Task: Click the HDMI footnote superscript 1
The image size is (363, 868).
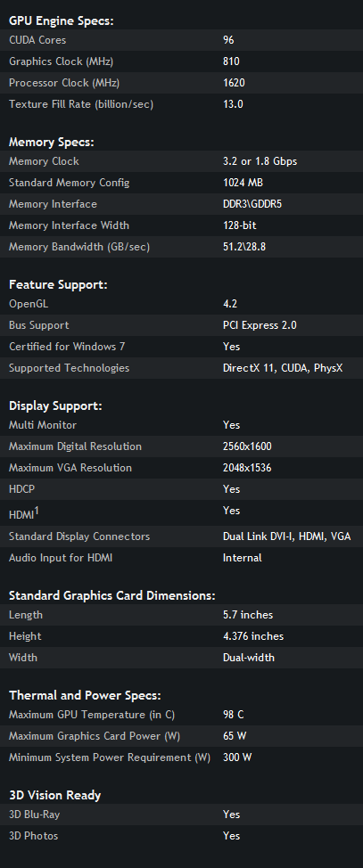Action: 37,511
